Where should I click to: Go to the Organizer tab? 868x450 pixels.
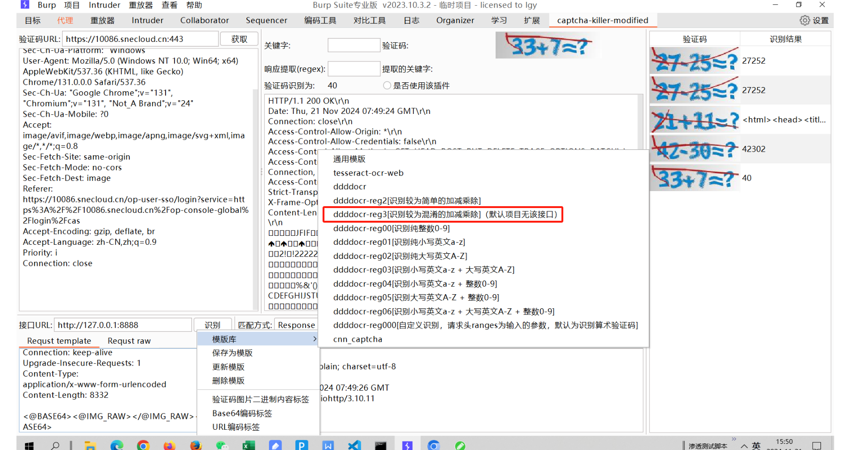(x=455, y=20)
